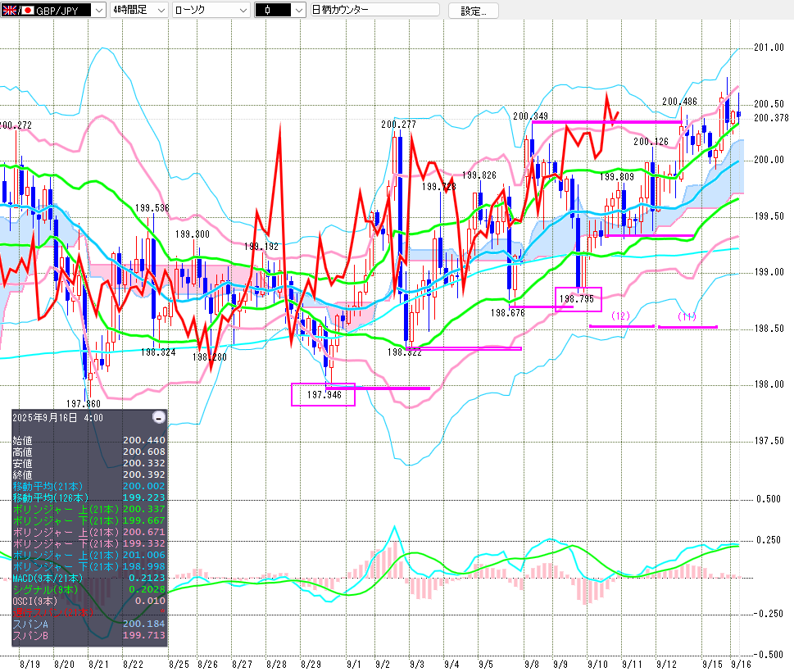Select the Bollinger upper band 200.337 row

[89, 509]
